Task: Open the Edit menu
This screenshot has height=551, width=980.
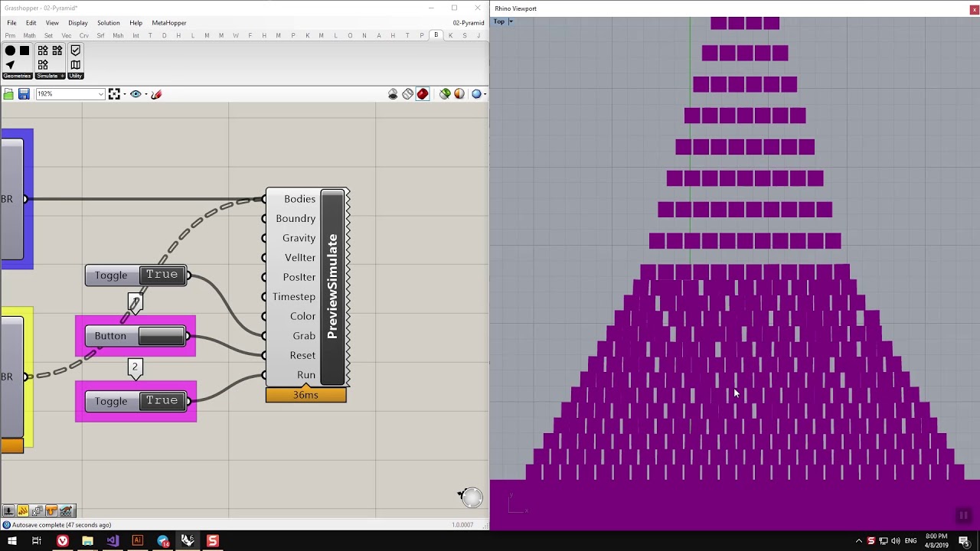Action: tap(31, 23)
